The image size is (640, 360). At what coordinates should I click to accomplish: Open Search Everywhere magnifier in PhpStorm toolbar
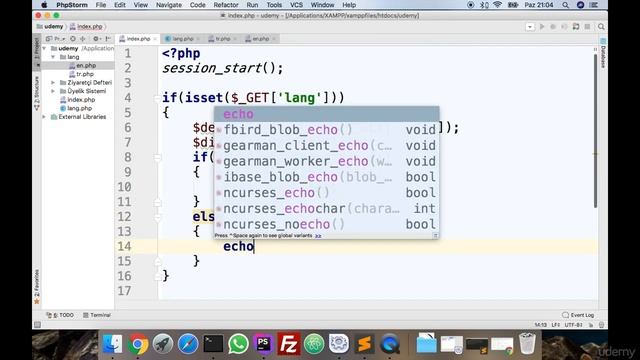click(x=601, y=27)
